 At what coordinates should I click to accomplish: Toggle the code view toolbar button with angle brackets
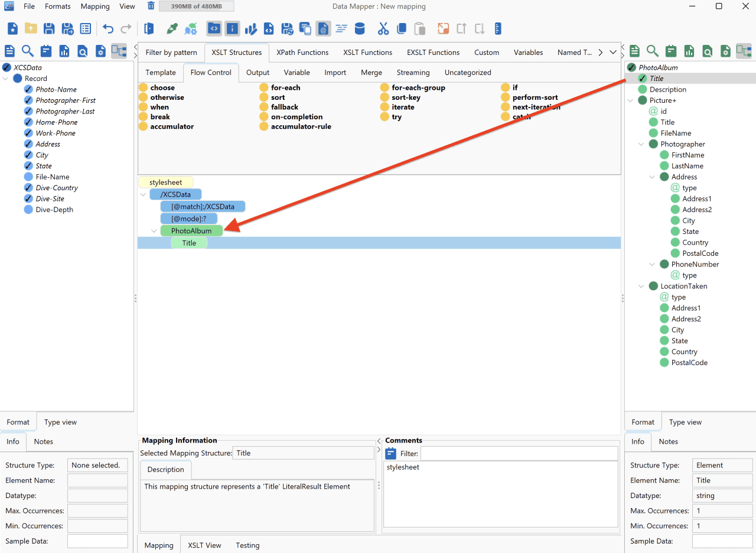tap(214, 28)
